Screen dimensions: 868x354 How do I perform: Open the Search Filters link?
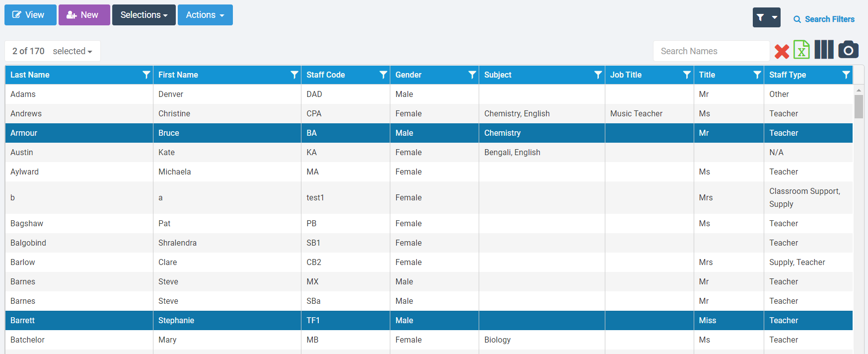click(824, 19)
